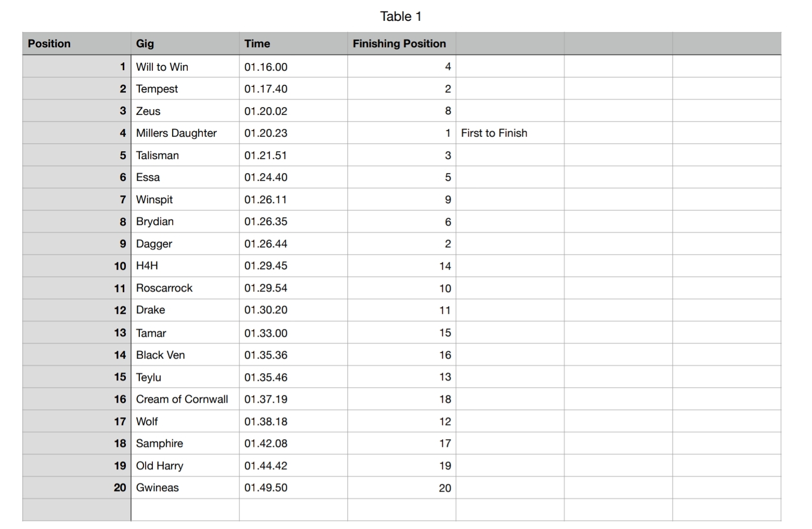Click the Time column header
Screen dimensions: 812x529
(293, 44)
